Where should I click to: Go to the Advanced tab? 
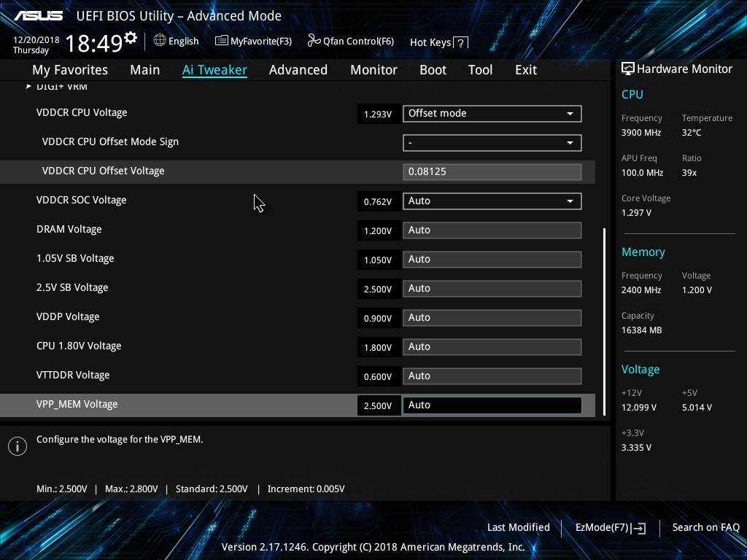coord(298,70)
